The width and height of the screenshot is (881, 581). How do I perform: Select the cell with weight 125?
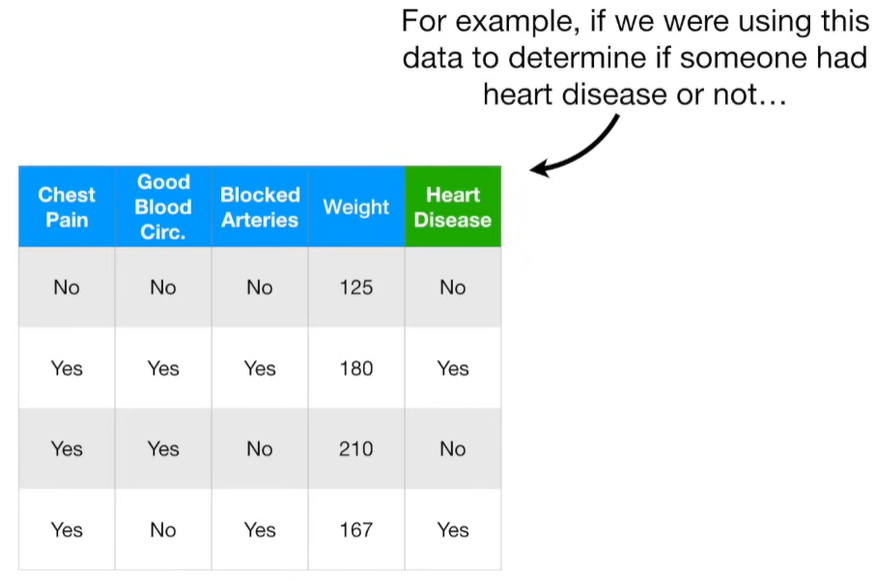click(x=356, y=288)
